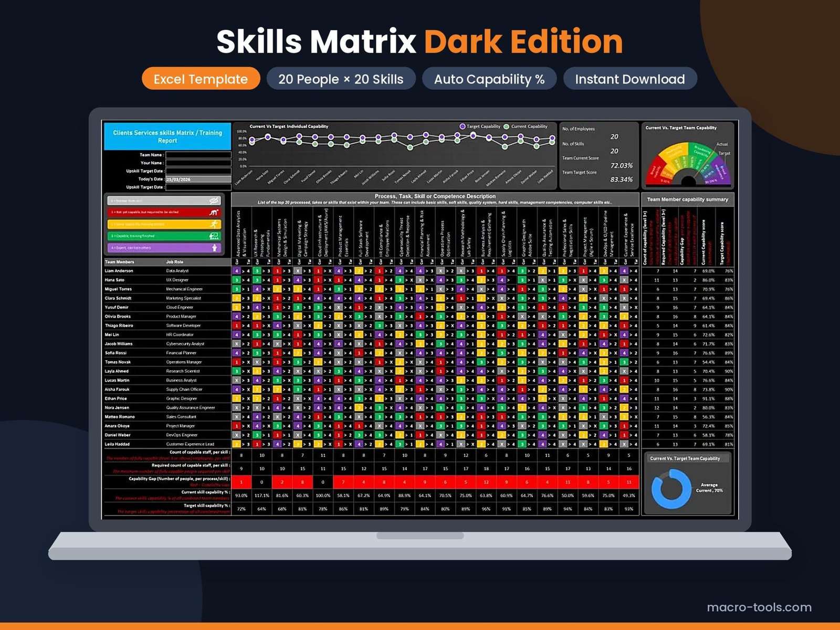Select target skill capability cell 96%
Viewport: 840px width, 630px height.
[486, 509]
